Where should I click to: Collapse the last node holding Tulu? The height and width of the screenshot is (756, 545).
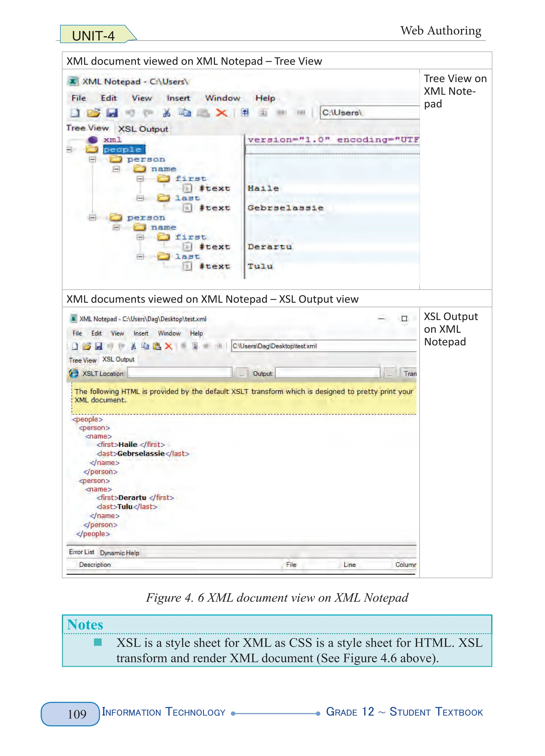(x=140, y=257)
